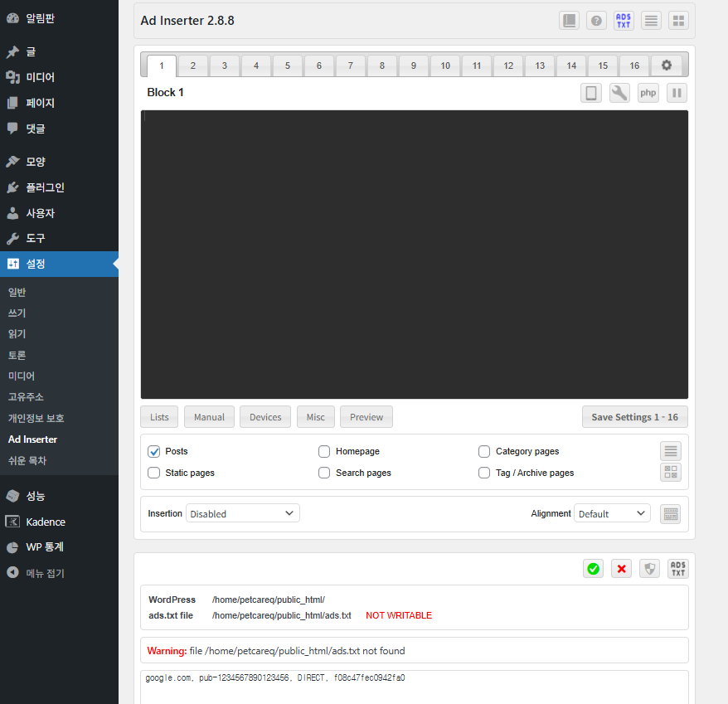Click the help question mark icon
Viewport: 728px width, 704px height.
click(596, 21)
